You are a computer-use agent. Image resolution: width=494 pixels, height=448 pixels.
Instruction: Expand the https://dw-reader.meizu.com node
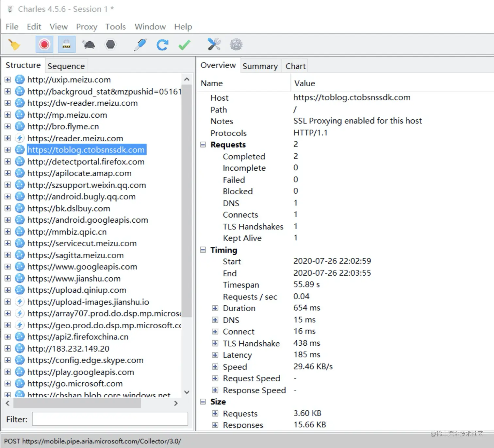pos(8,103)
